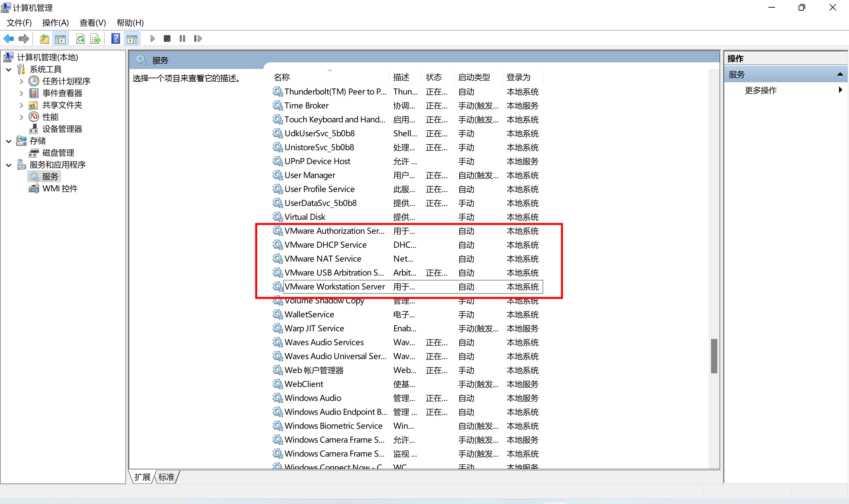Click the stop service toolbar icon
Screen dimensions: 849x504
[x=167, y=38]
